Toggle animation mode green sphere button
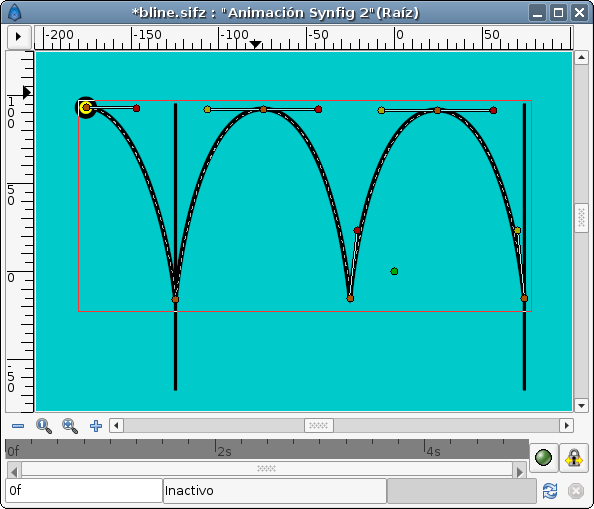 pos(543,457)
